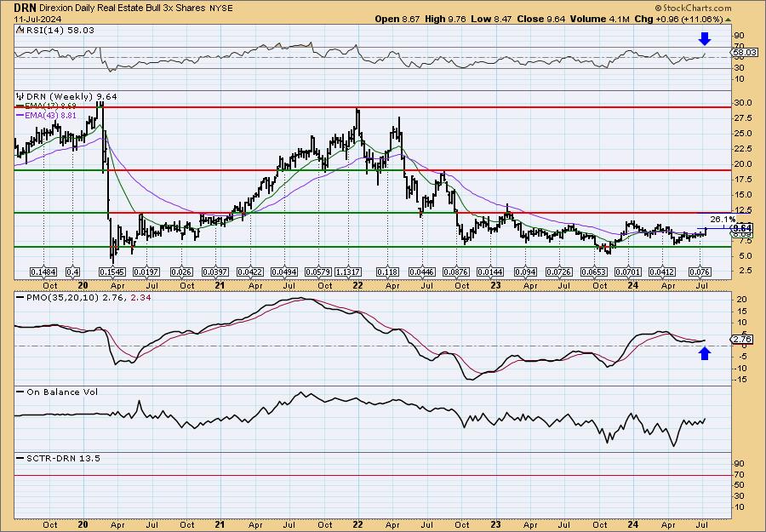Click the 0.0446 dividend marker
The image size is (766, 532).
tap(422, 272)
